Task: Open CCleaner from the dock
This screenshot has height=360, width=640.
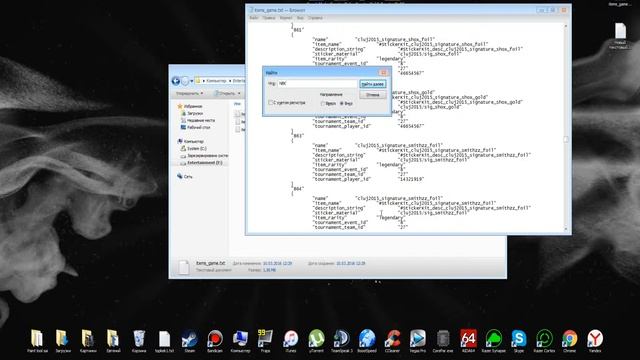Action: point(392,339)
